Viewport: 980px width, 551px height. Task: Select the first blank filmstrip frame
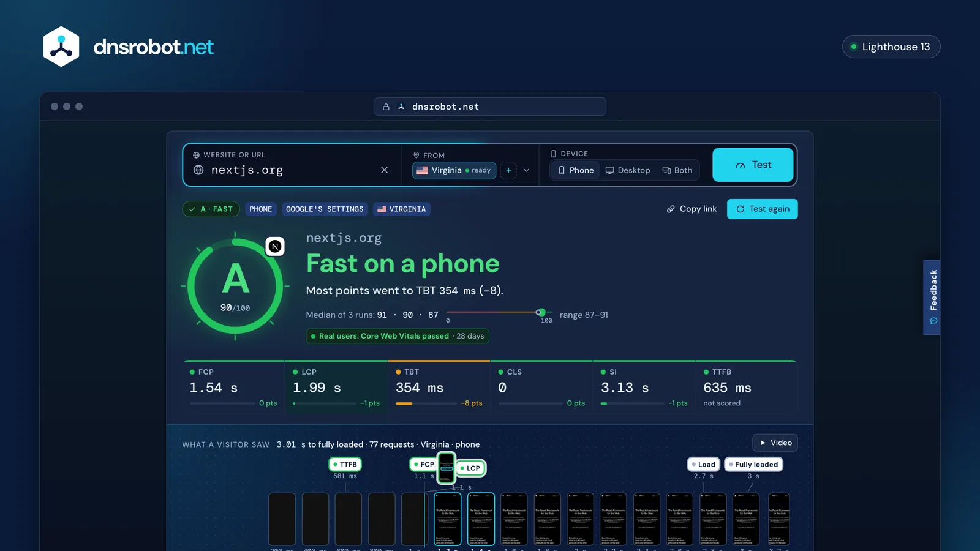(282, 519)
